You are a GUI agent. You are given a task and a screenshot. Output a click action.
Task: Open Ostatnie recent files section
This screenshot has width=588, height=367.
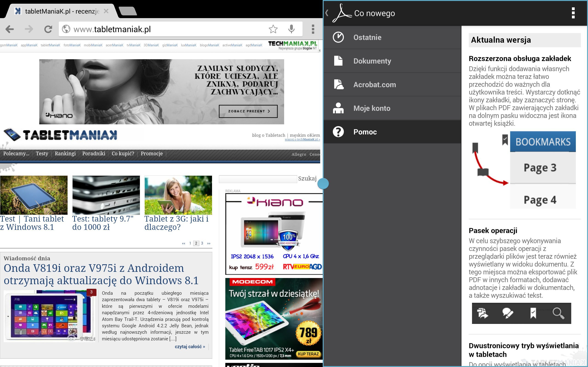click(392, 37)
